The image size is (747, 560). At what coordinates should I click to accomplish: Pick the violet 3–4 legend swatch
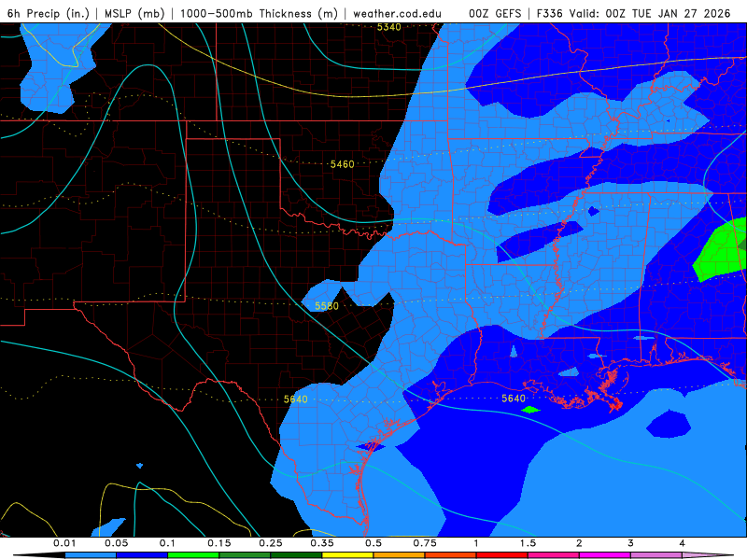coord(656,555)
